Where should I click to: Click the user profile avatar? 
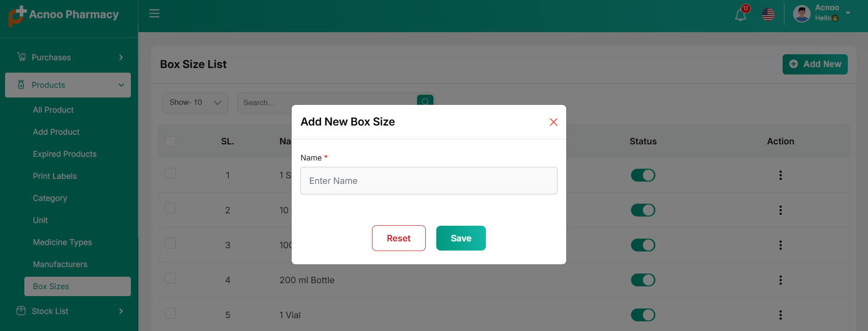click(801, 14)
